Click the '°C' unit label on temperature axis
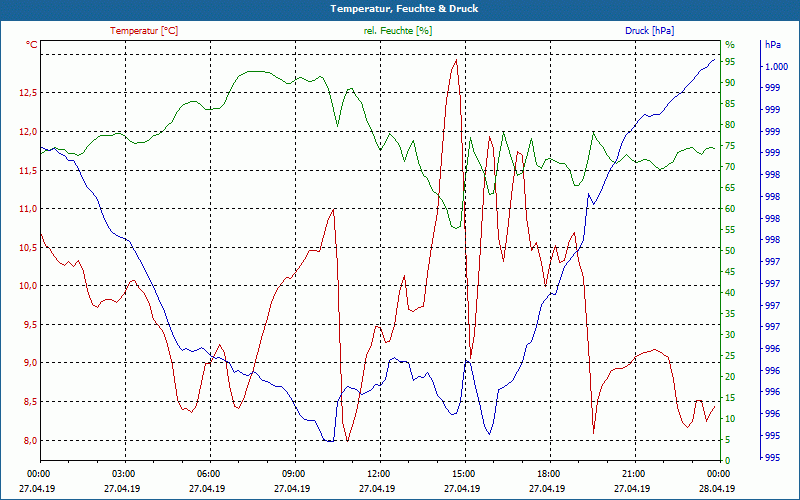The image size is (800, 500). [32, 45]
